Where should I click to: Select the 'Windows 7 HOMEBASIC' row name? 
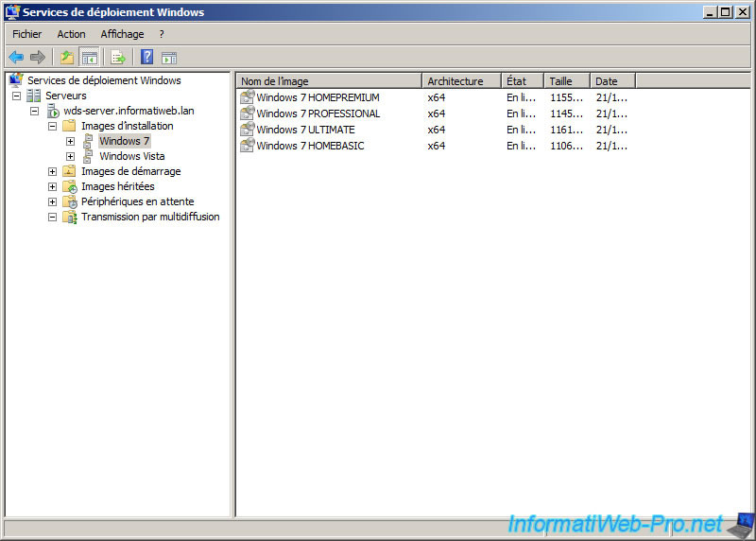310,146
